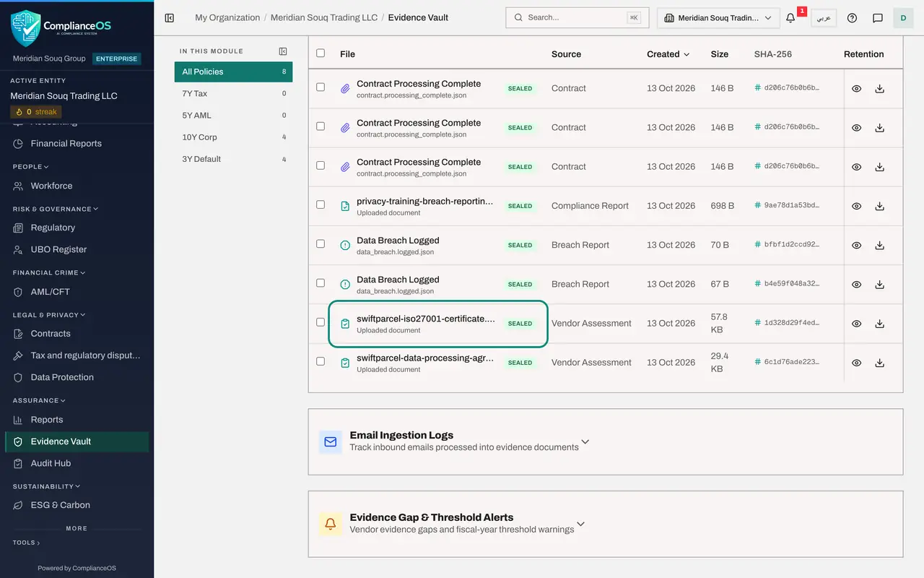Check the 70 B Data Breach Logged checkbox

click(321, 243)
